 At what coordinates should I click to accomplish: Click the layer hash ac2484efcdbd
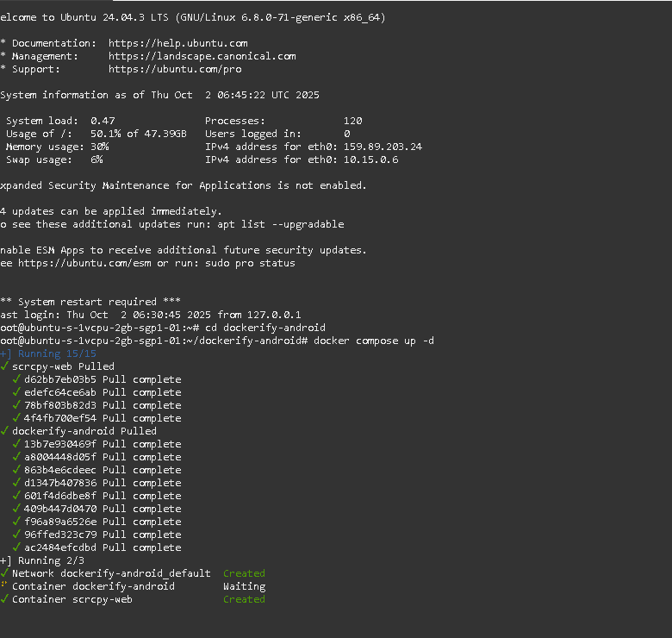60,547
